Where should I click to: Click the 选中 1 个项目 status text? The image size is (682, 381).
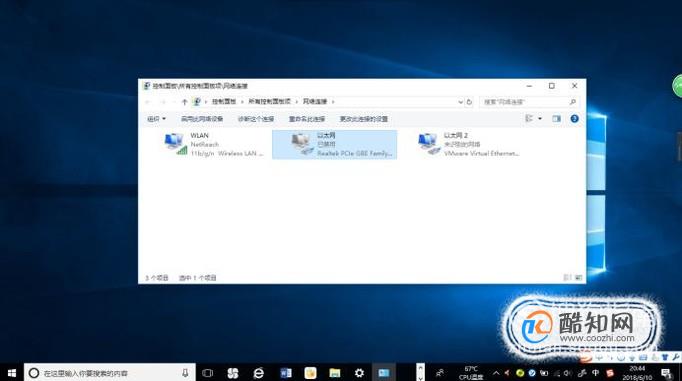[x=197, y=277]
